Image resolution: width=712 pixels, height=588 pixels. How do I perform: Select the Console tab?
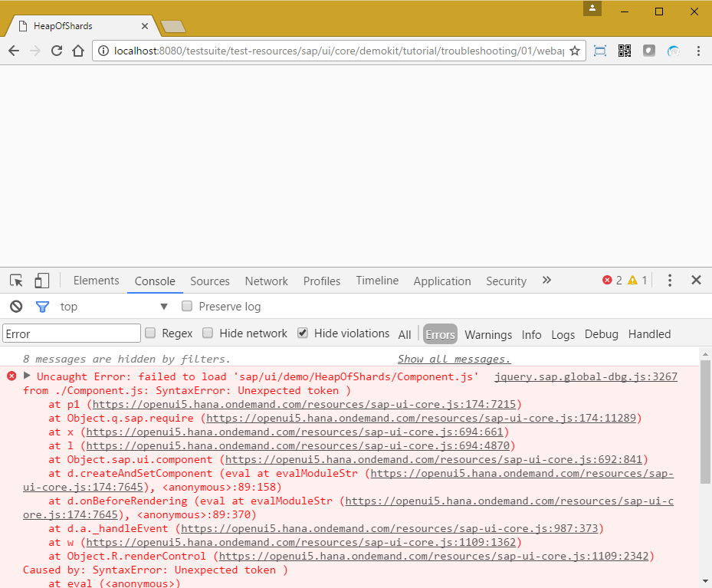click(x=155, y=281)
